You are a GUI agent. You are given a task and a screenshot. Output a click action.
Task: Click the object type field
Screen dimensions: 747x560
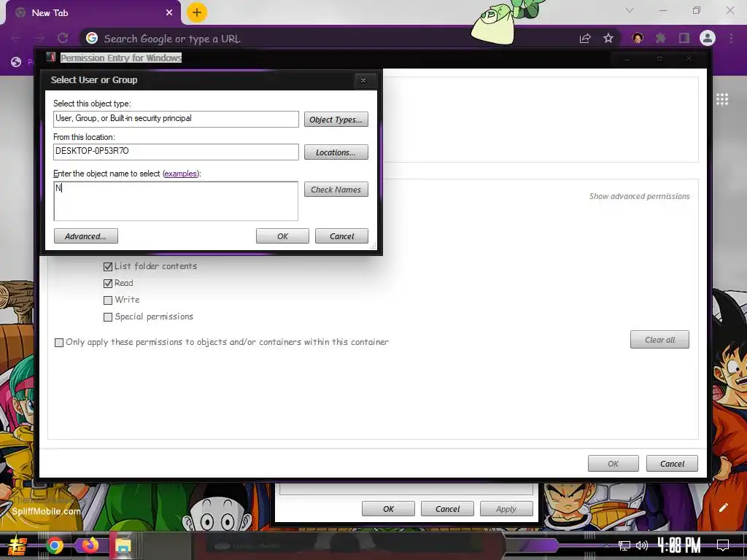176,119
